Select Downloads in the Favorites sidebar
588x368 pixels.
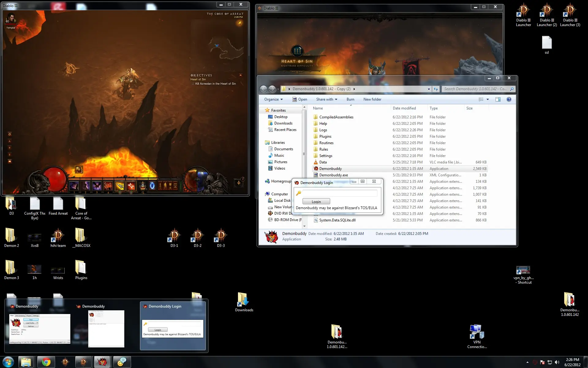pyautogui.click(x=283, y=123)
